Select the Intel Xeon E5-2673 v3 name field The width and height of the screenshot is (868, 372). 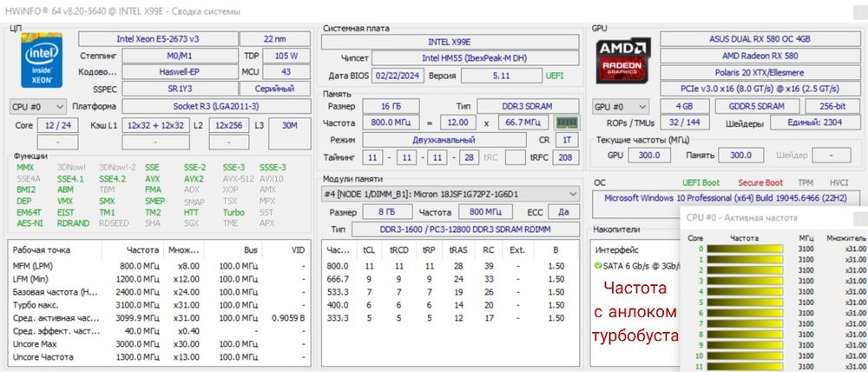pos(158,39)
